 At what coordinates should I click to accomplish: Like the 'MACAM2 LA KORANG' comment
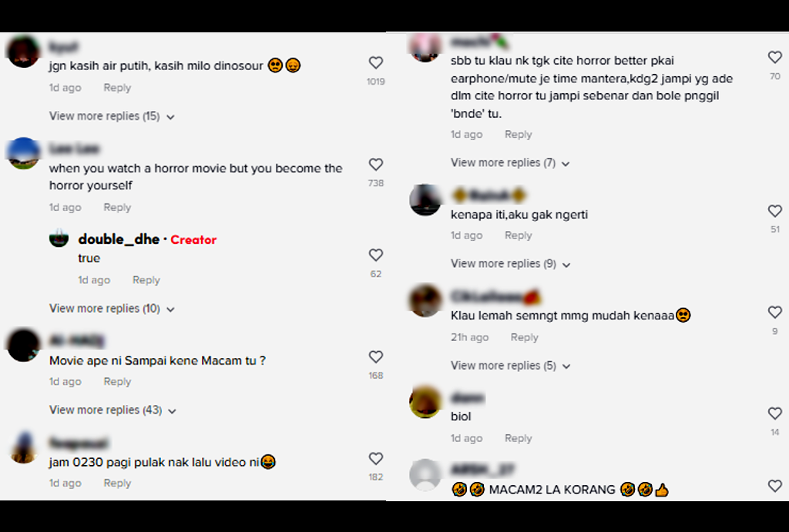tap(775, 486)
